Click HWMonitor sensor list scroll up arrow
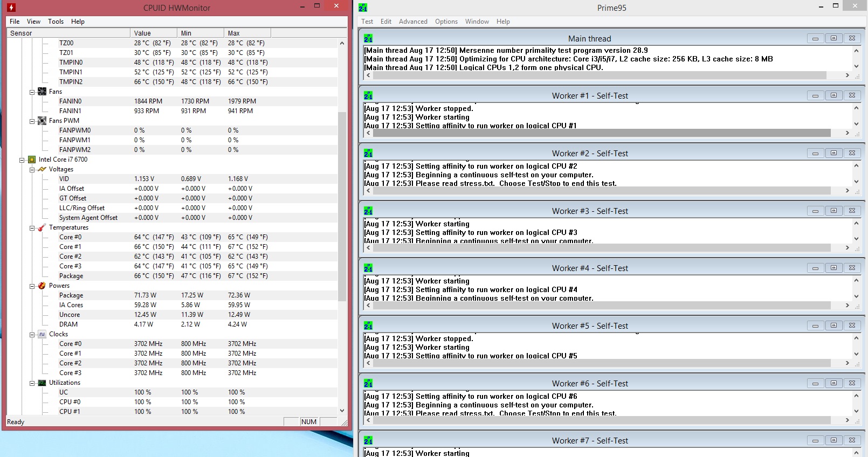 pyautogui.click(x=342, y=43)
